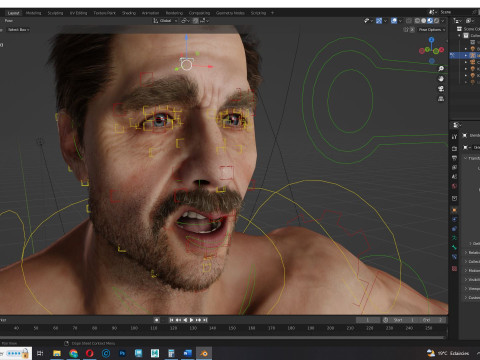This screenshot has height=360, width=480.
Task: Click the zoom magnifier icon in viewport
Action: coord(441,69)
